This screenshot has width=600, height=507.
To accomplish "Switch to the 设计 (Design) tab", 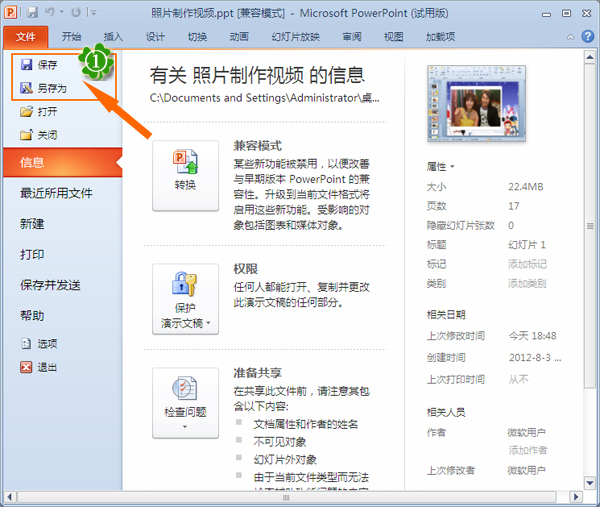I will click(x=155, y=37).
